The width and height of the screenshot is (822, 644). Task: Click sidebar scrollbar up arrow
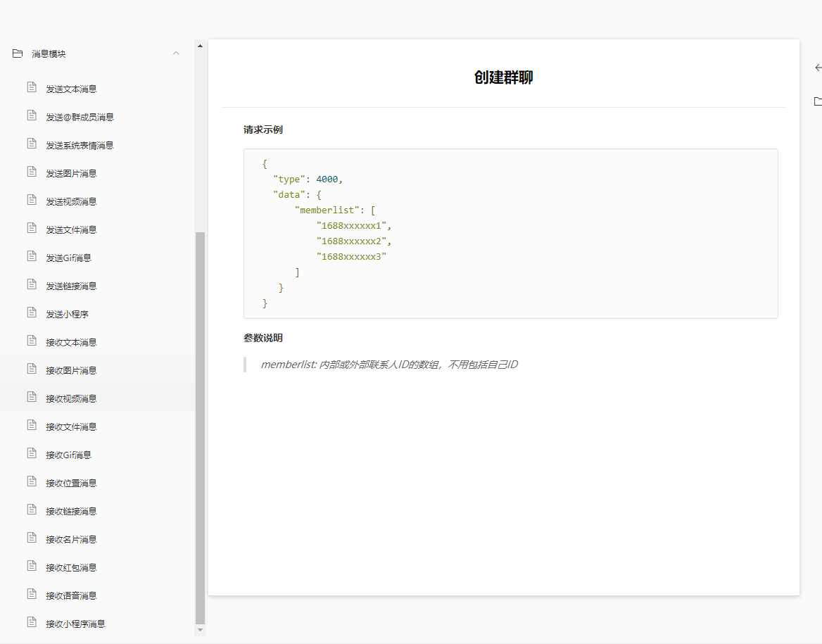(x=200, y=46)
